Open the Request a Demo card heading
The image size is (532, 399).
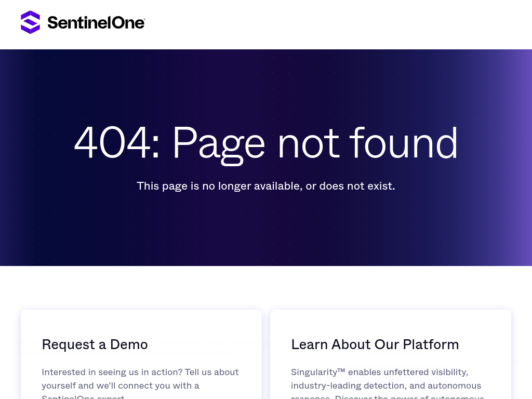tap(95, 344)
